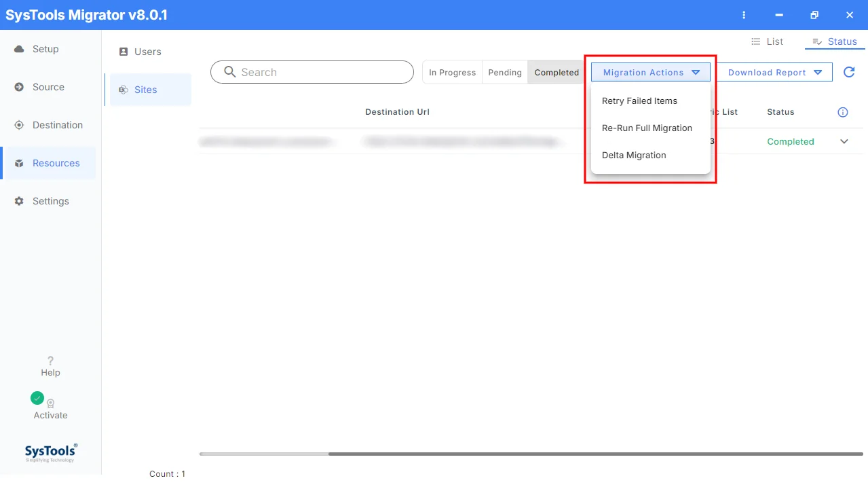Image resolution: width=868 pixels, height=489 pixels.
Task: Click the Activate license badge icon
Action: (x=50, y=403)
